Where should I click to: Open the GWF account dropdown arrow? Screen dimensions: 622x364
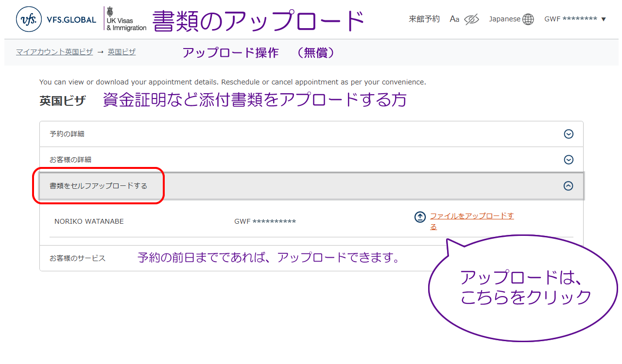[x=604, y=19]
